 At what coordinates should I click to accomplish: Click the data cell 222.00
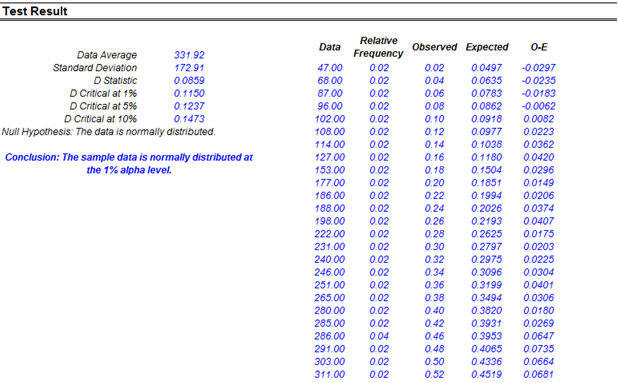pyautogui.click(x=330, y=234)
